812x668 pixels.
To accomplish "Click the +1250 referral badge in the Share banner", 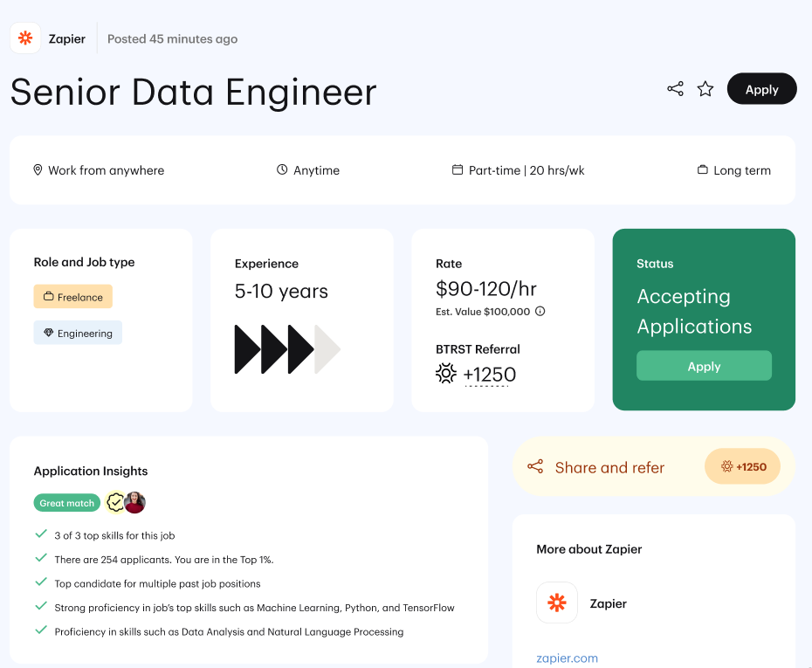I will (742, 466).
